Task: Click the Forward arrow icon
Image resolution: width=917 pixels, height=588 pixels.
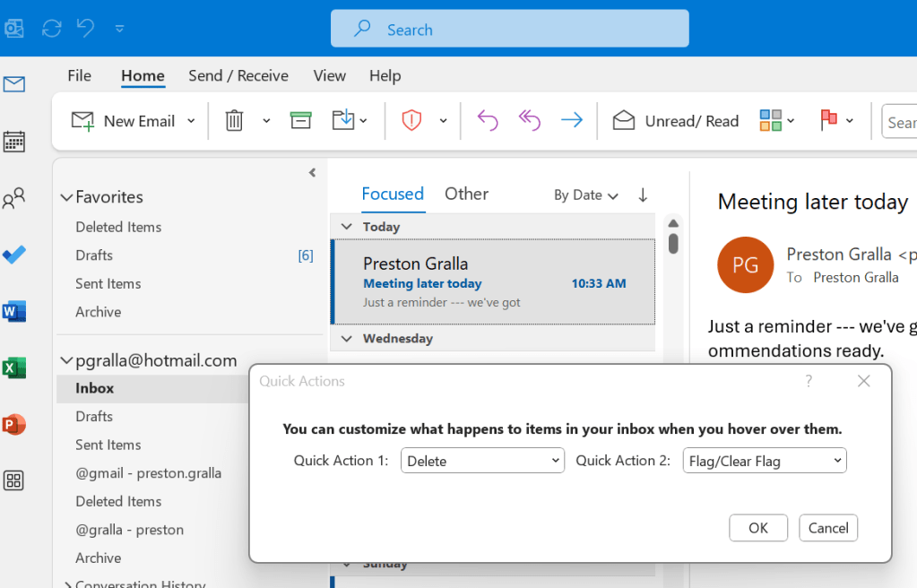Action: 571,120
